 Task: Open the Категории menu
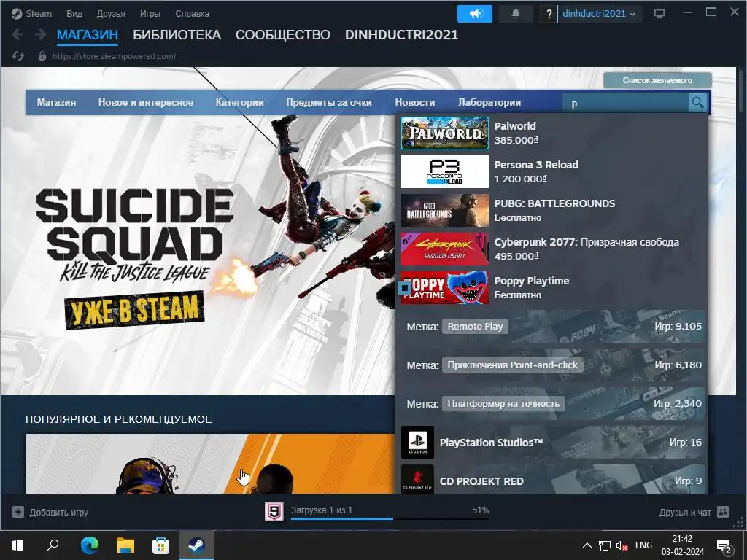pyautogui.click(x=239, y=102)
